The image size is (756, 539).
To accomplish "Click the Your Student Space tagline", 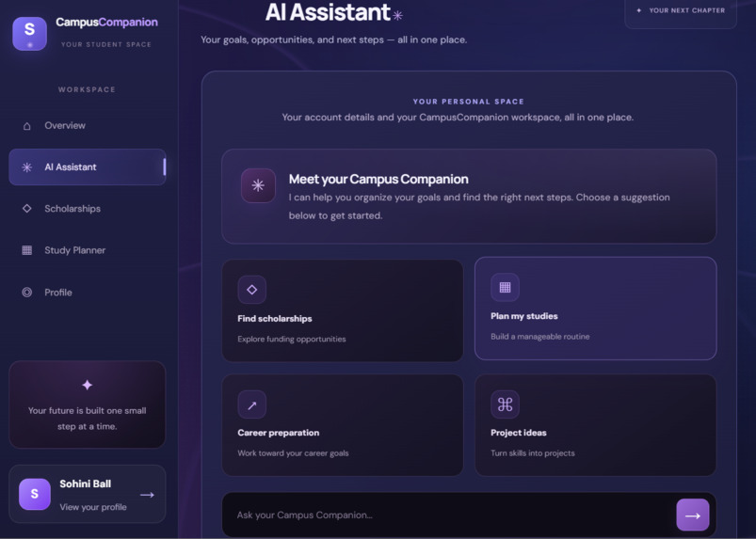I will point(106,44).
